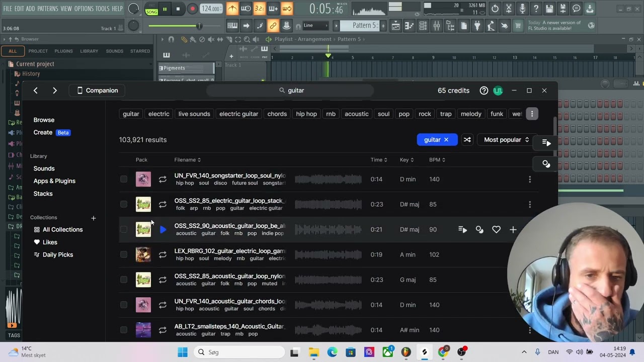Open Sounds library section
The image size is (644, 362).
[x=44, y=168]
